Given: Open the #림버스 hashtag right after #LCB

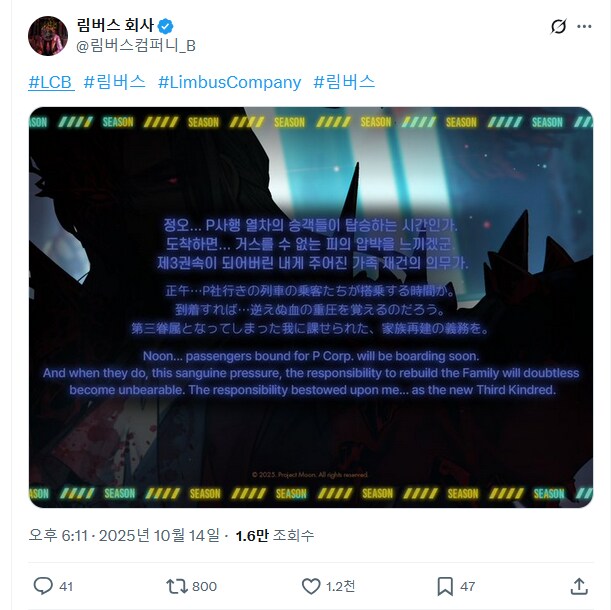Looking at the screenshot, I should [115, 82].
